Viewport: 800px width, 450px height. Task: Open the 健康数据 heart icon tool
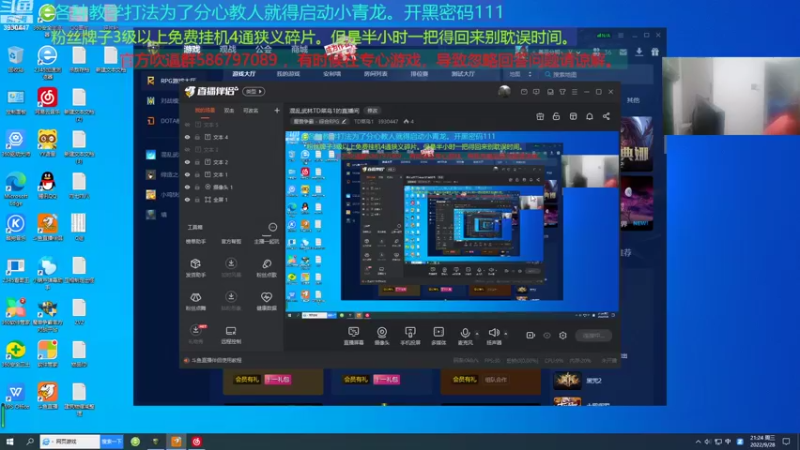coord(266,301)
